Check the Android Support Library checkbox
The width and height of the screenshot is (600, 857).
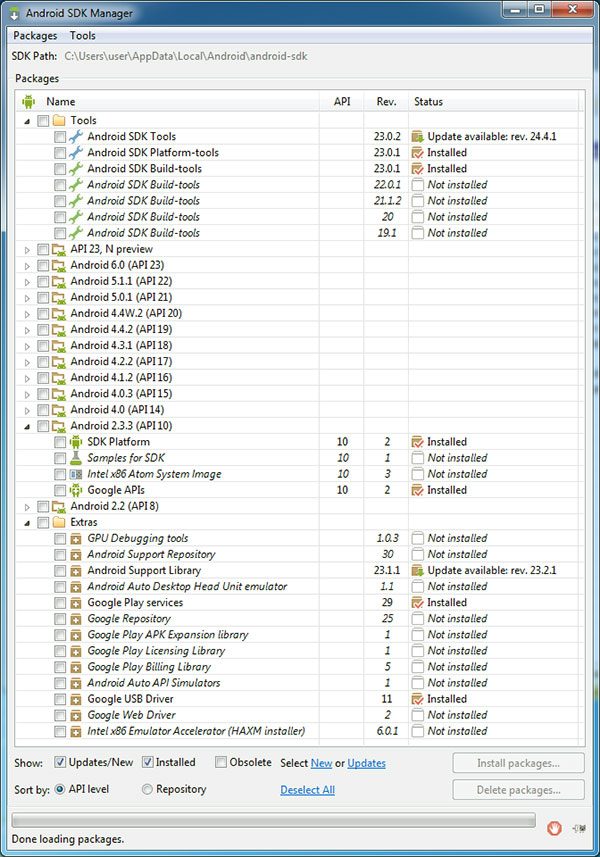(60, 571)
